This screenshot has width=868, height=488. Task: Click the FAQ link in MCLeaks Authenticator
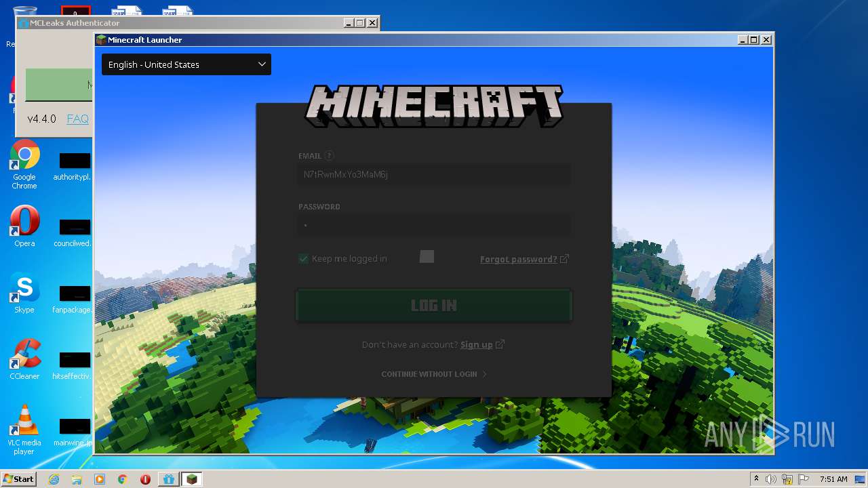[x=77, y=119]
